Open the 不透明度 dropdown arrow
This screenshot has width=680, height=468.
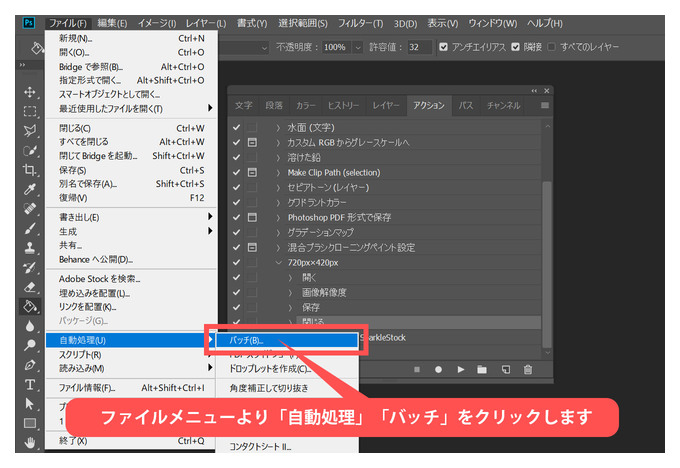pyautogui.click(x=358, y=47)
